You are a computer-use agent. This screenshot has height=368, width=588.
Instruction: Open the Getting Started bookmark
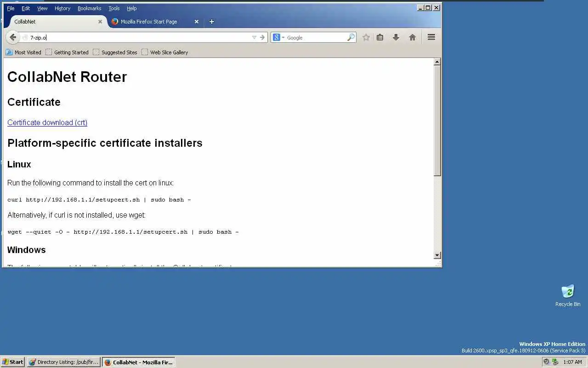[67, 52]
